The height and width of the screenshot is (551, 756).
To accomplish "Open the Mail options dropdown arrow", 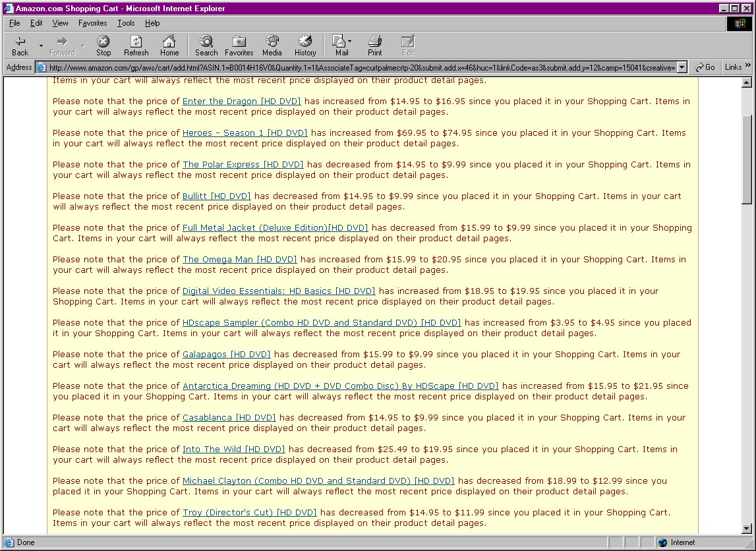I will (349, 42).
